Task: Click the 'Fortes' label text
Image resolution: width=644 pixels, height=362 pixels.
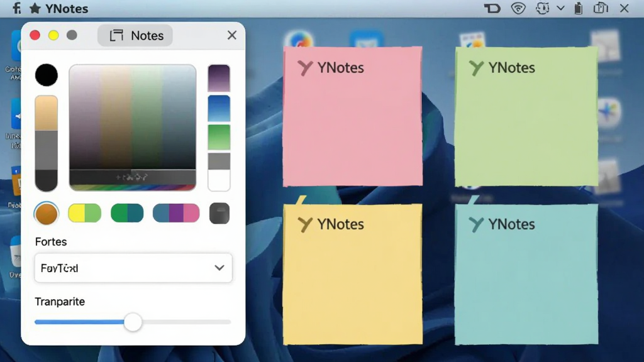Action: click(x=51, y=242)
